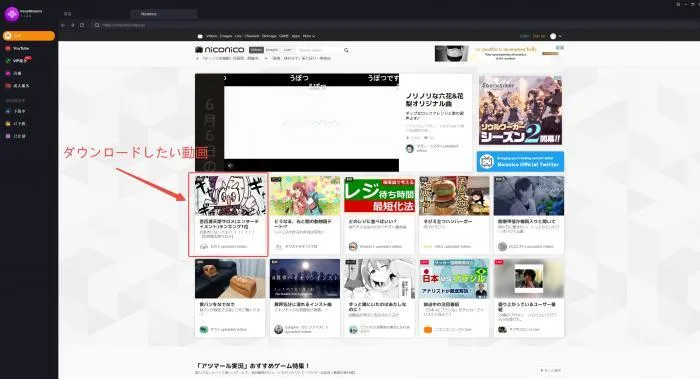Click the featured video uploader avatar
Screen dimensions: 700x379
pyautogui.click(x=409, y=148)
